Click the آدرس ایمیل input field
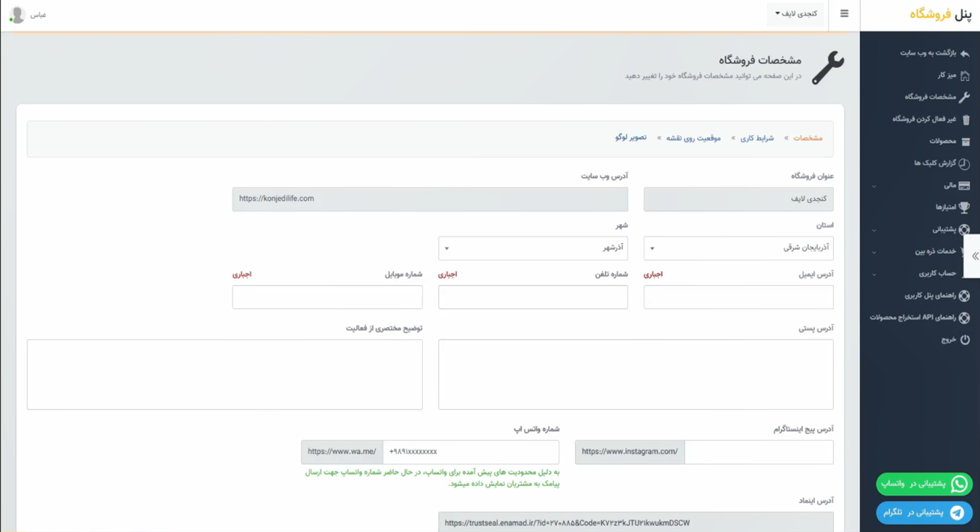Image resolution: width=980 pixels, height=532 pixels. (738, 297)
